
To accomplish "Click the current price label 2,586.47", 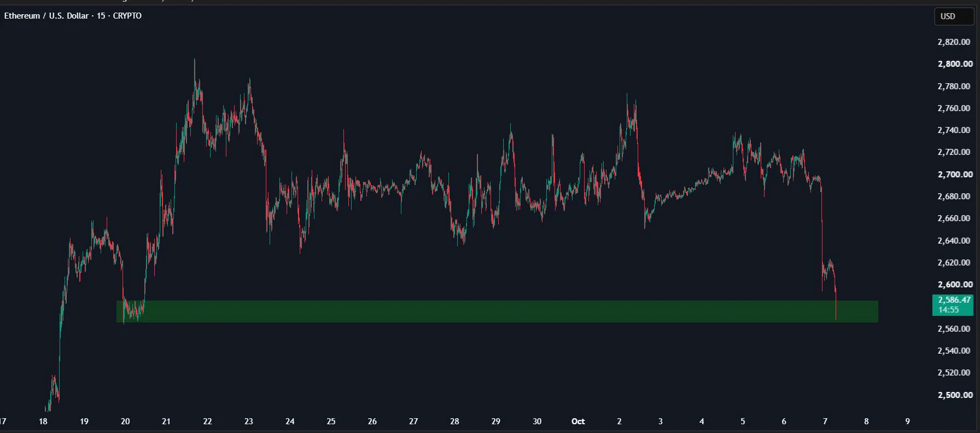I will (x=954, y=300).
